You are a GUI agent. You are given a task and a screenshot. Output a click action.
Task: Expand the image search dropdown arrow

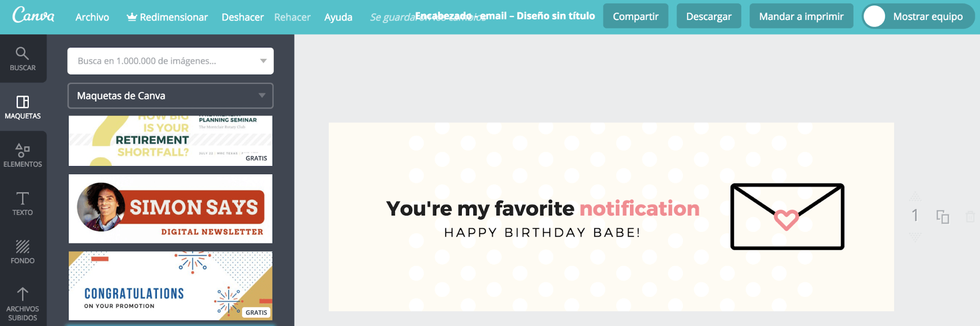coord(263,61)
